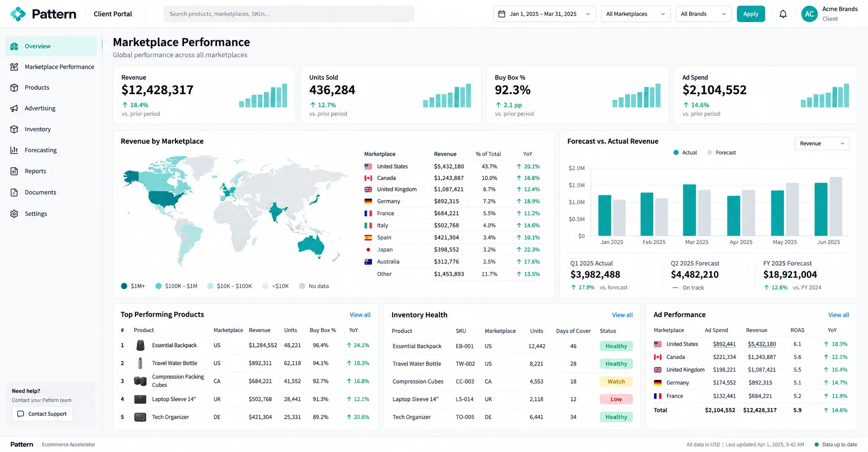Click the Watch status badge for Compression Cubes
Image resolution: width=868 pixels, height=452 pixels.
pyautogui.click(x=616, y=382)
